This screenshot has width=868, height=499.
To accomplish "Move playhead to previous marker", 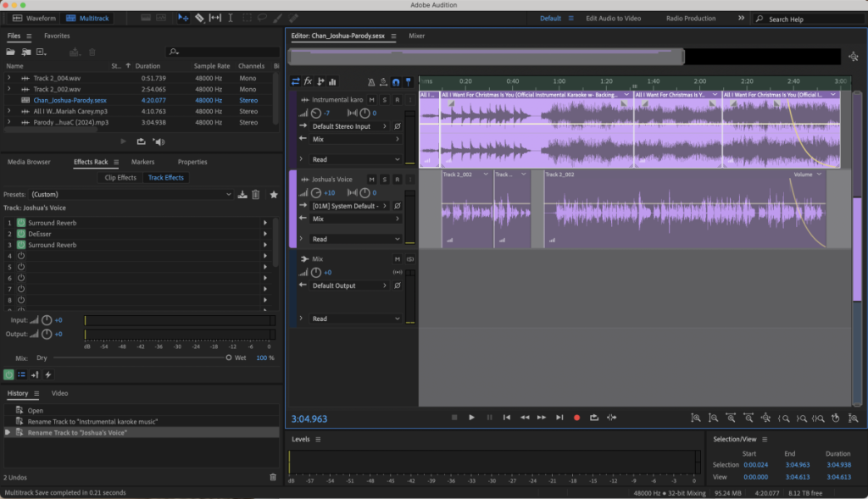I will click(x=507, y=418).
